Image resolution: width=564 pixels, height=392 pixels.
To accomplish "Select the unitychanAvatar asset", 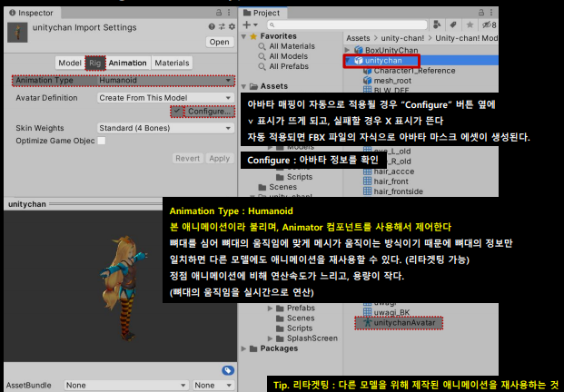I will coord(404,323).
